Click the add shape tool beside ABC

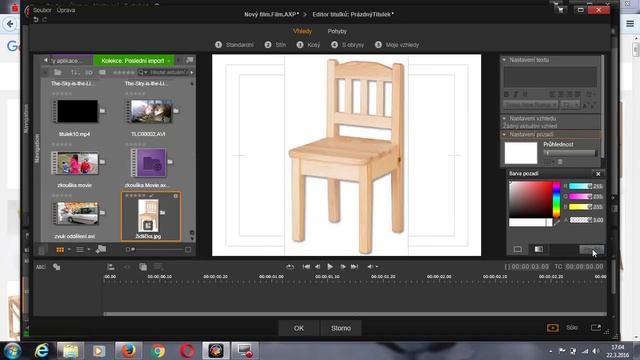click(56, 267)
